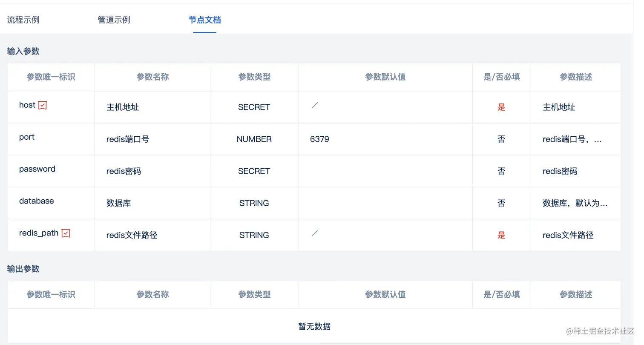This screenshot has width=644, height=345.
Task: Click the 输入参数 section heading
Action: 23,51
